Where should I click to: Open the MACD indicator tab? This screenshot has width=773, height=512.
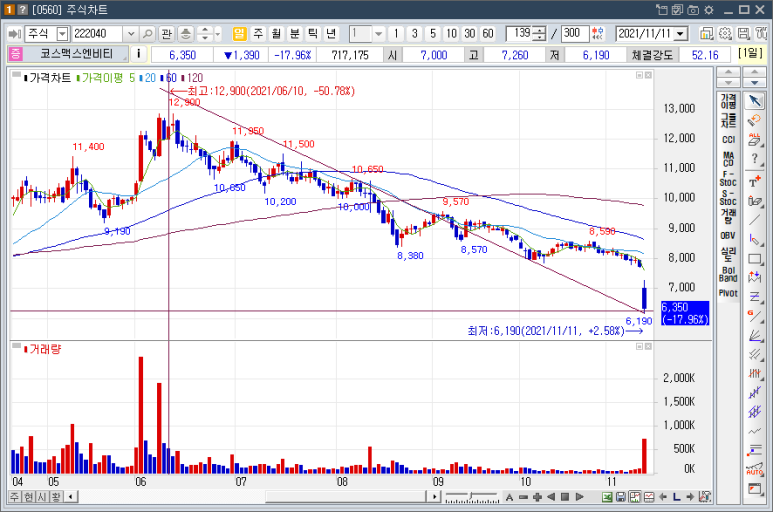pyautogui.click(x=728, y=159)
